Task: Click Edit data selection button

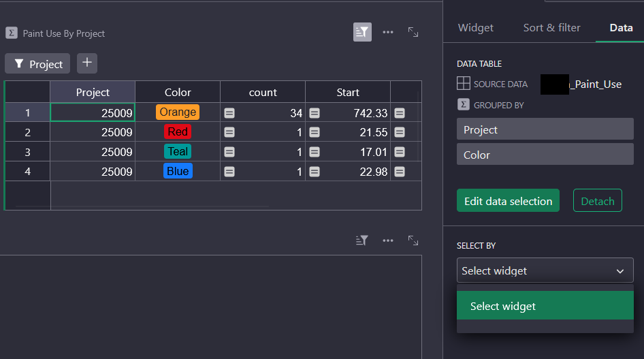Action: 508,201
